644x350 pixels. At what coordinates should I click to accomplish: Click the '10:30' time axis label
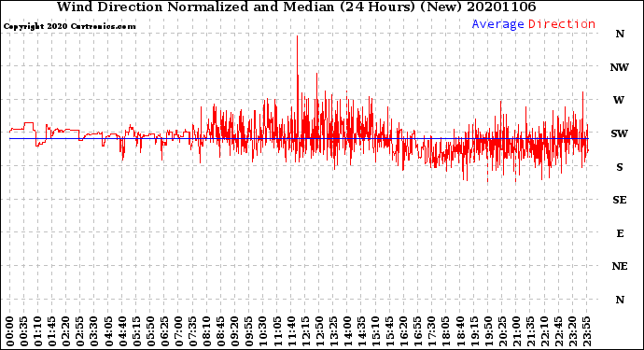pos(263,331)
